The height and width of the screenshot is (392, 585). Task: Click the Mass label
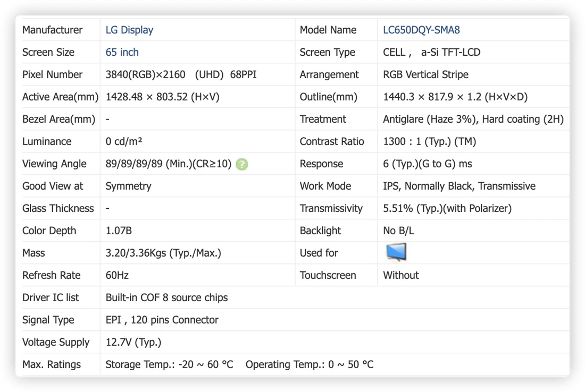click(34, 253)
